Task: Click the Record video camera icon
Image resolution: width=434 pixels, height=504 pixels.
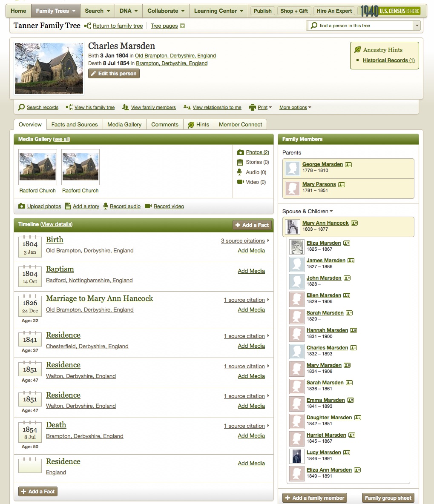Action: tap(147, 206)
